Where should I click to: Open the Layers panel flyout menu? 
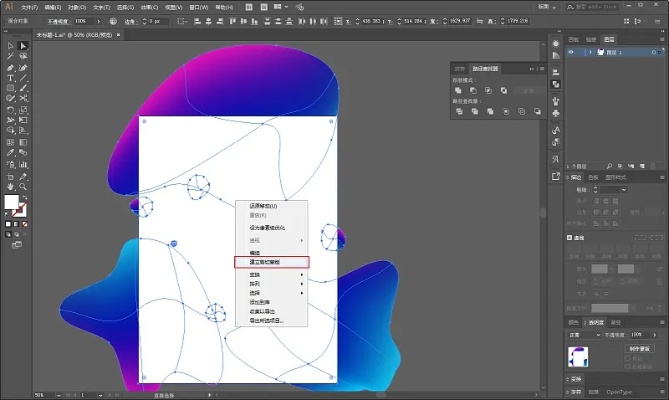point(662,39)
